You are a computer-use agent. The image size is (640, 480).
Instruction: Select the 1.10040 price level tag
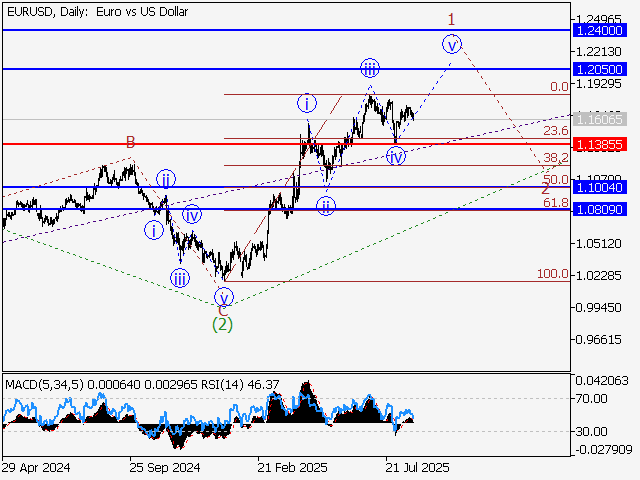point(601,187)
